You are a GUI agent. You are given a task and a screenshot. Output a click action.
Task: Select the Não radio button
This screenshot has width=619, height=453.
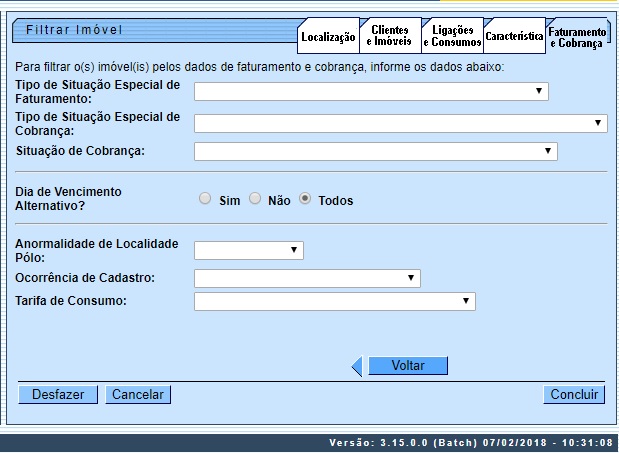tap(255, 199)
